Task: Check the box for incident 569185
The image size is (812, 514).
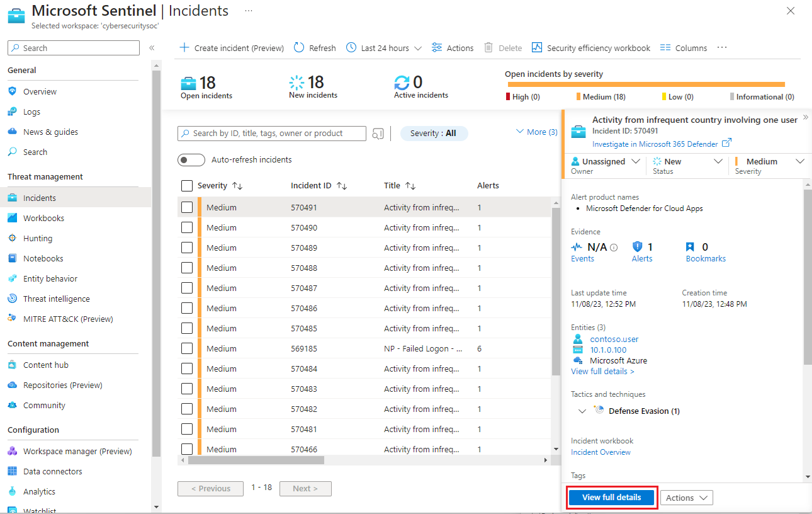Action: coord(187,348)
